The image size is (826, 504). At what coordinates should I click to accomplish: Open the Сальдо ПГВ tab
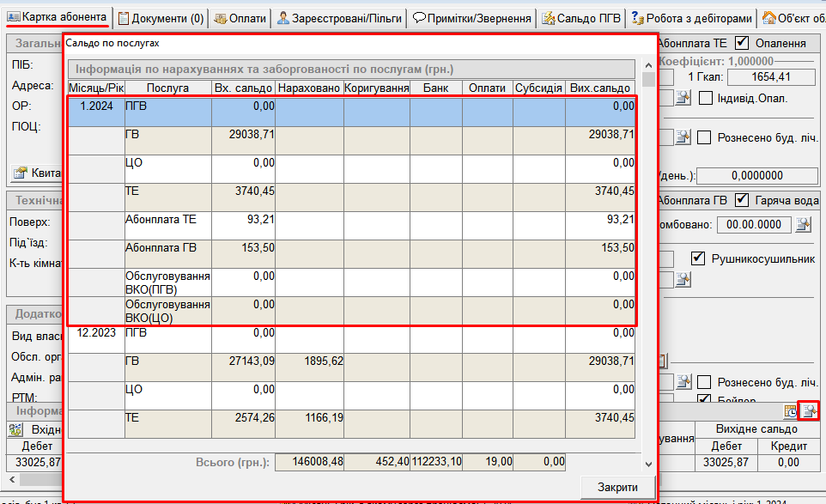580,18
